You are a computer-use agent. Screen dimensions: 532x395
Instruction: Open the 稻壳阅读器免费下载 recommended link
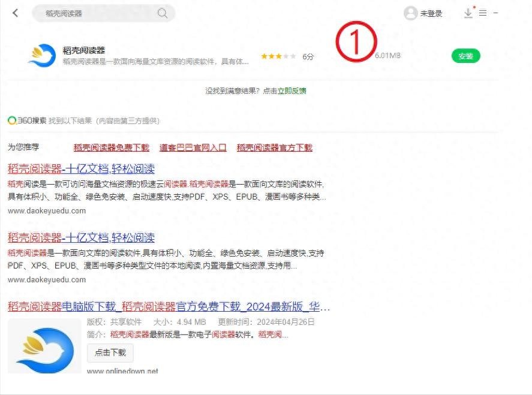coord(112,147)
